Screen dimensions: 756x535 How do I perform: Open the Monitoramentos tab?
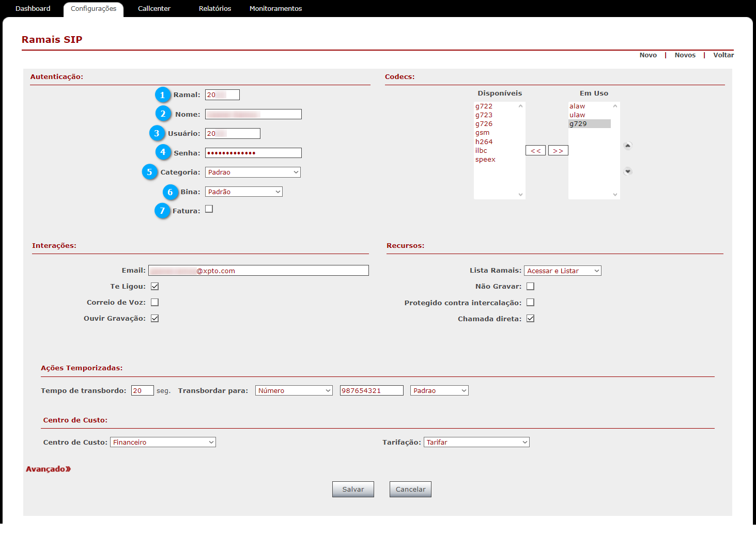coord(275,8)
